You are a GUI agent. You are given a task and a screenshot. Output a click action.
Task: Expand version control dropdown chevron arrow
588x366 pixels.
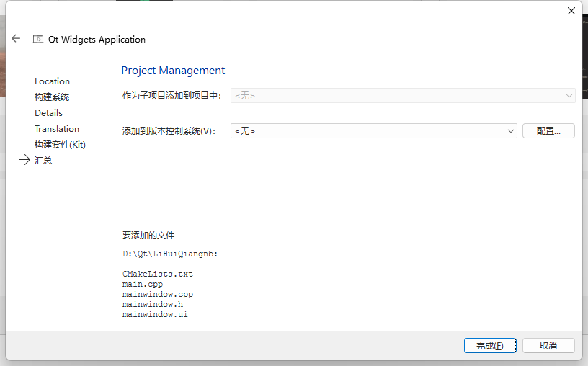click(x=510, y=131)
